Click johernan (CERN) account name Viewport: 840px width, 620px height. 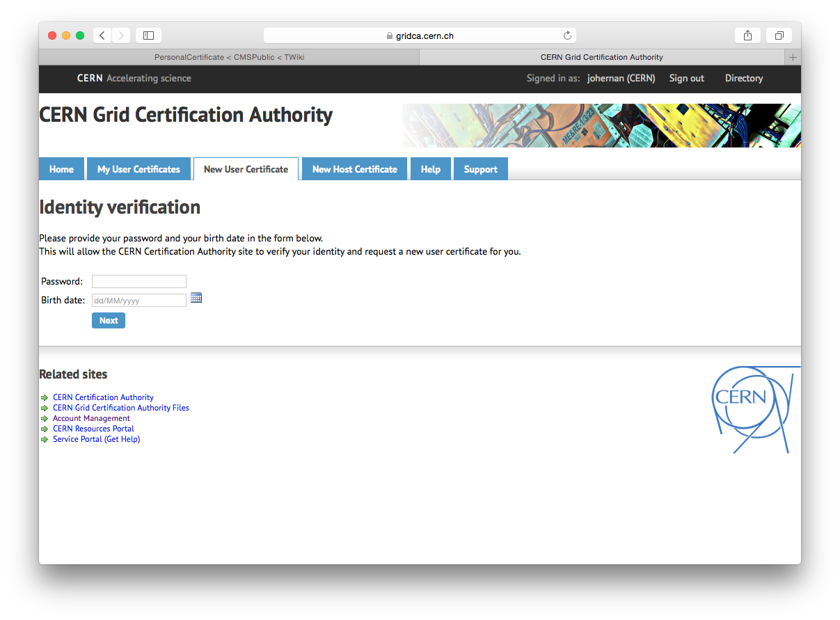click(x=621, y=78)
